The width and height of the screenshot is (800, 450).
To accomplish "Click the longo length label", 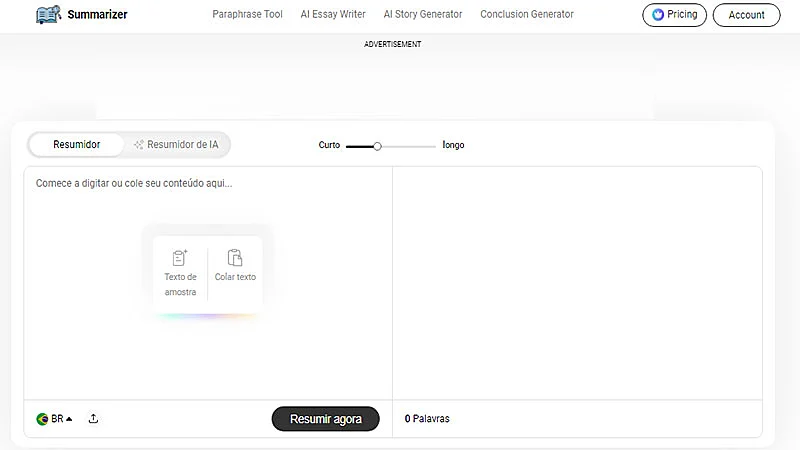I will coord(453,145).
